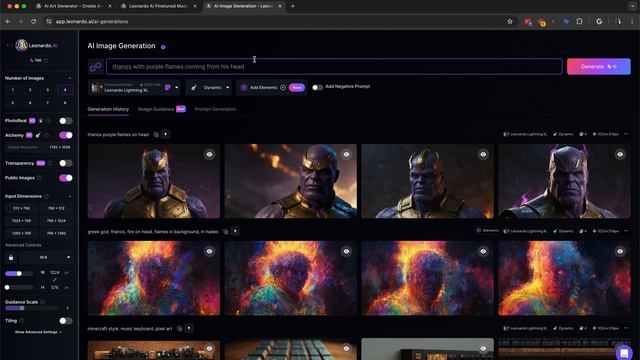Open the second Thanos image with embers
The image size is (640, 360).
click(x=291, y=181)
